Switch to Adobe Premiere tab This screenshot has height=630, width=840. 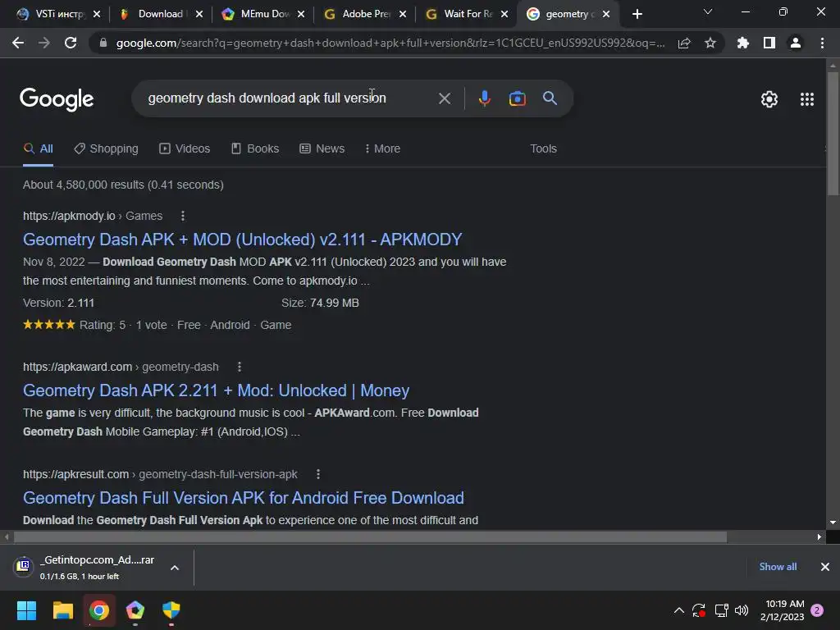[x=365, y=15]
